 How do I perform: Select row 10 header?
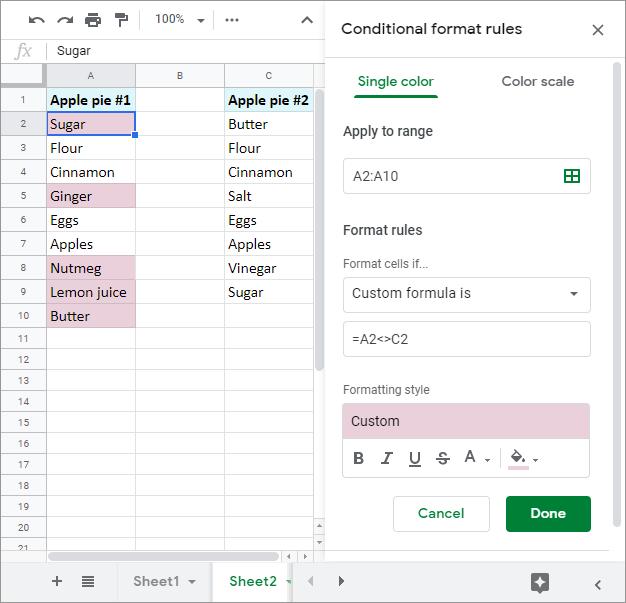point(23,315)
